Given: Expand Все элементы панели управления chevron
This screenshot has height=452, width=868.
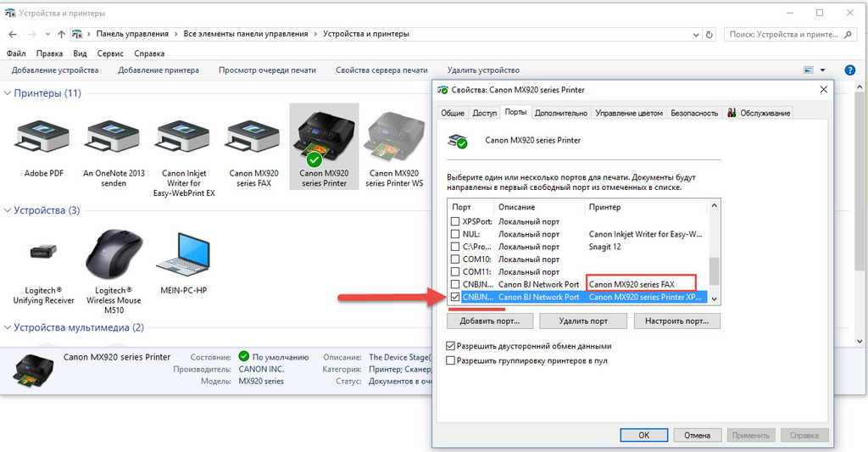Looking at the screenshot, I should (315, 34).
